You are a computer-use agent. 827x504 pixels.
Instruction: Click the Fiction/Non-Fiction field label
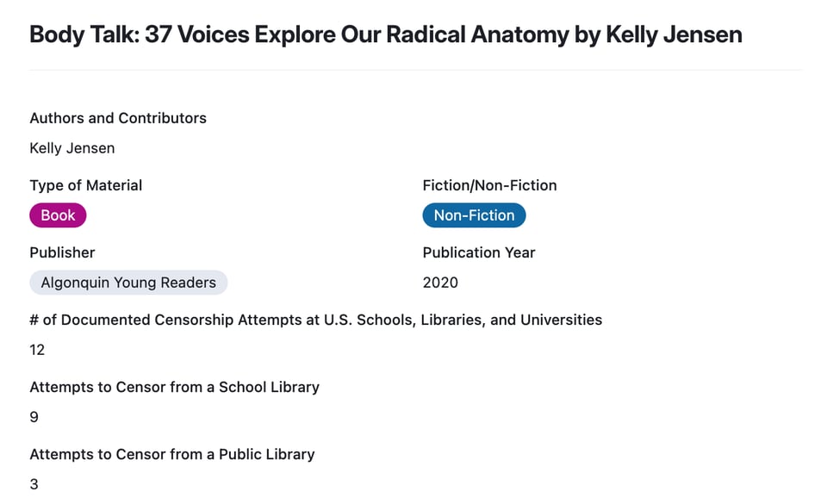click(x=489, y=185)
